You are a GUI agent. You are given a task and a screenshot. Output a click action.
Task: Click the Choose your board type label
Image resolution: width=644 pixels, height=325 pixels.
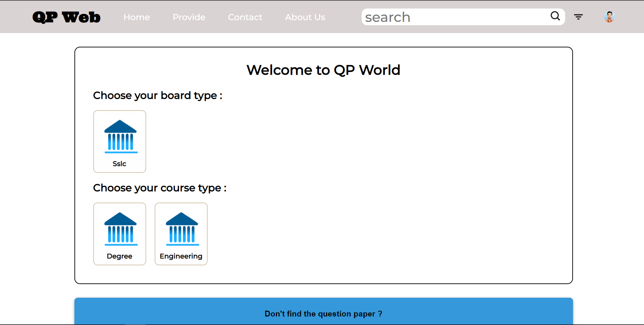point(157,95)
